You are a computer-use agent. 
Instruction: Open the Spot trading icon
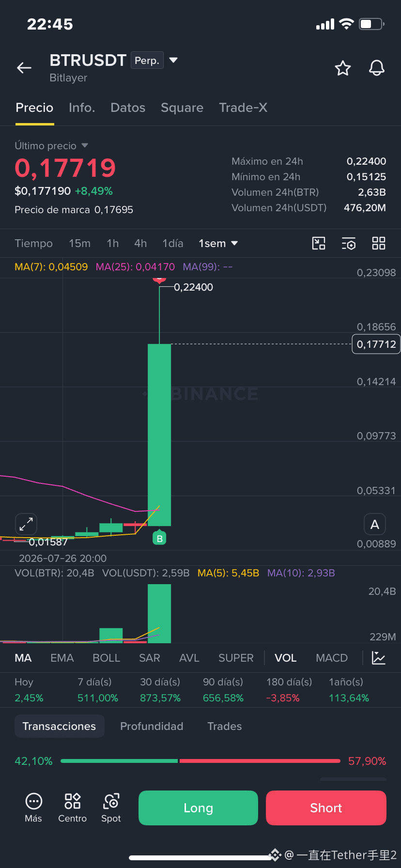[x=111, y=808]
